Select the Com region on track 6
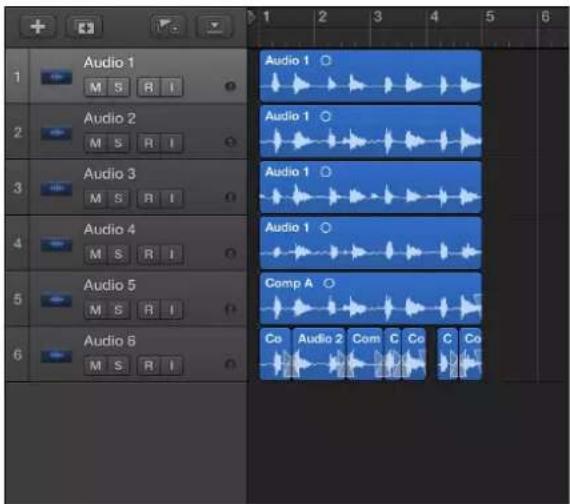Screen dimensions: 570x504 pyautogui.click(x=365, y=354)
